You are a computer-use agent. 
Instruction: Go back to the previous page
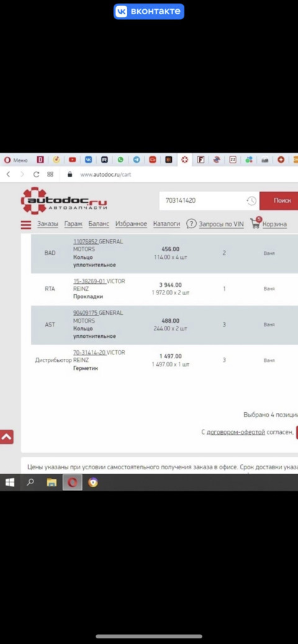(x=8, y=174)
